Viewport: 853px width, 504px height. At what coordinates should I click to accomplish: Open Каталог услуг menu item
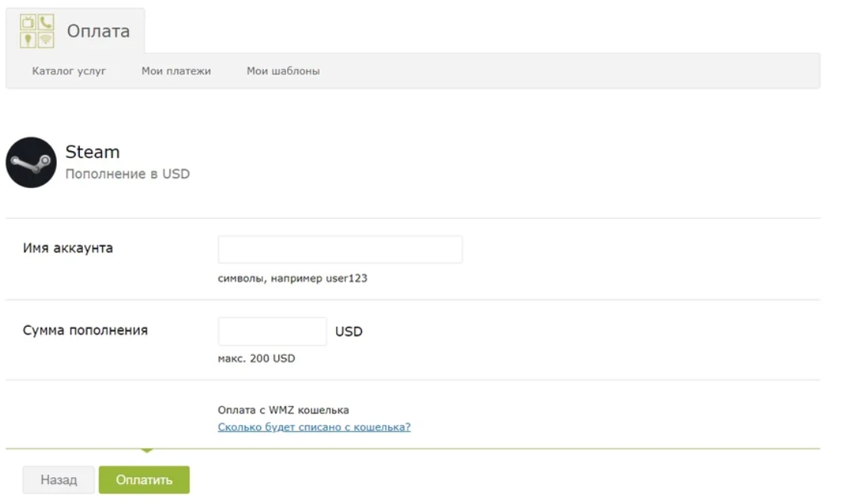(68, 71)
